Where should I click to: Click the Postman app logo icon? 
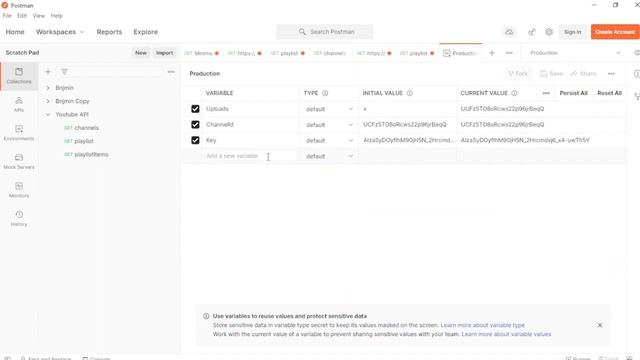pos(4,5)
